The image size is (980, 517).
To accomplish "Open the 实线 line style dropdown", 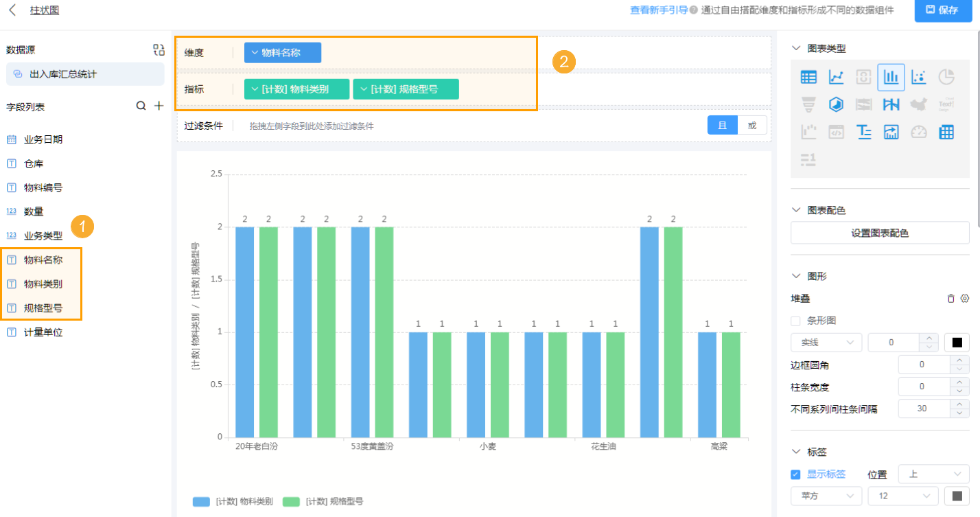I will tap(826, 343).
